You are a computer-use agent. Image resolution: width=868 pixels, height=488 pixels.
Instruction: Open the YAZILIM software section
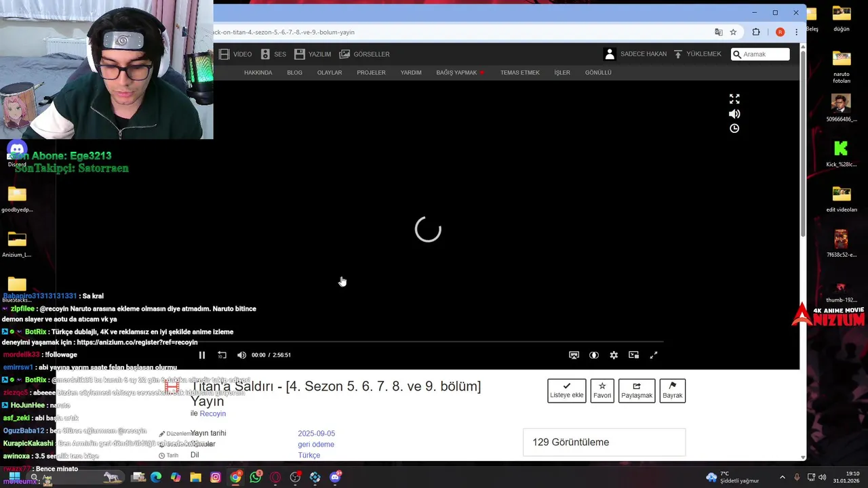(x=313, y=54)
